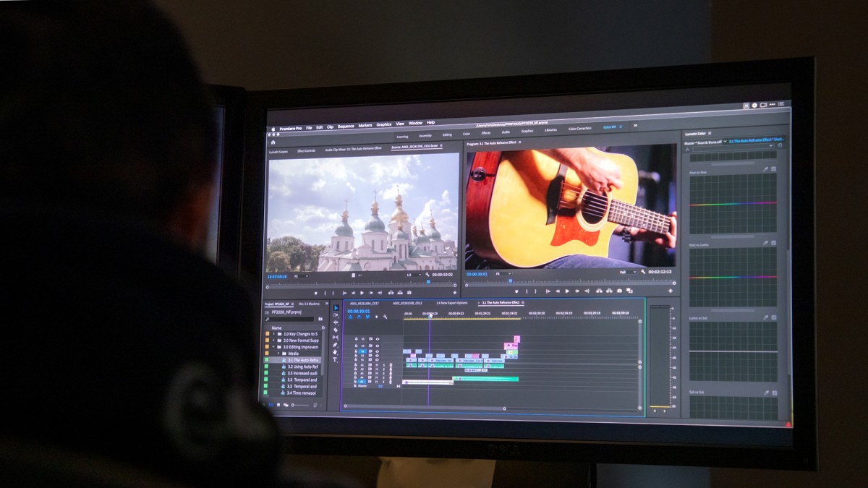Open File menu
868x488 pixels.
309,128
